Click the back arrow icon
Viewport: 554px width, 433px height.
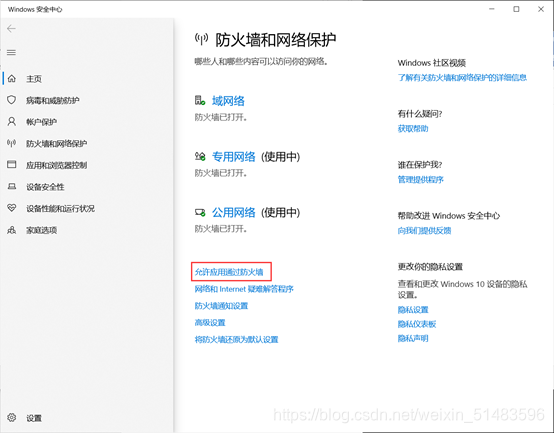tap(11, 29)
